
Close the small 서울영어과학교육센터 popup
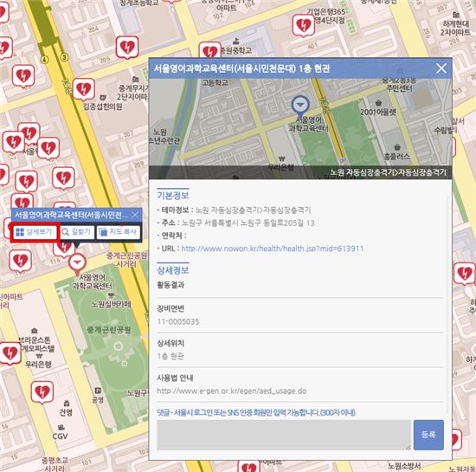click(x=135, y=215)
